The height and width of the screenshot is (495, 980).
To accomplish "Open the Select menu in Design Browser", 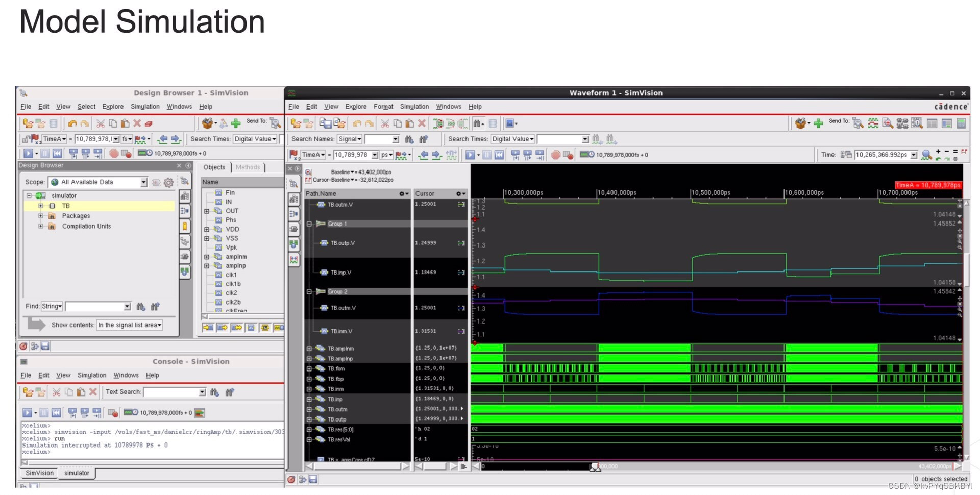I will (x=86, y=107).
